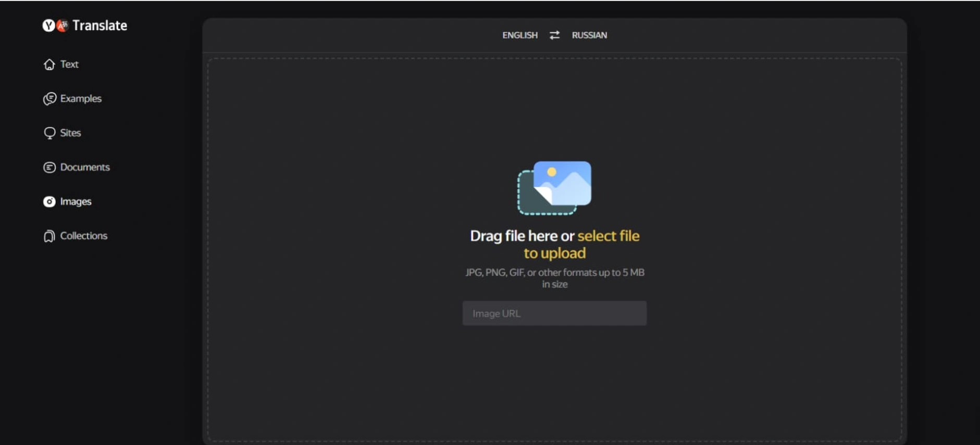The height and width of the screenshot is (445, 980).
Task: Focus the Image URL input field
Action: coord(554,313)
